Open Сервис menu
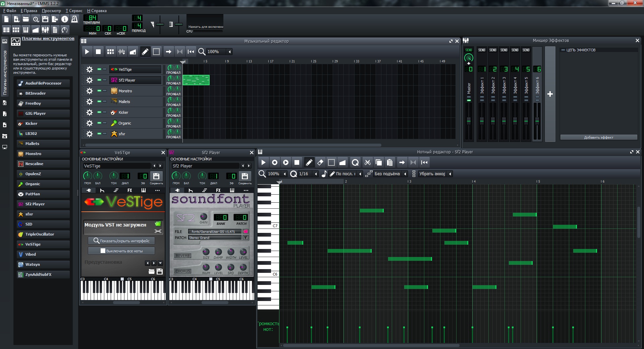The width and height of the screenshot is (644, 349). coord(74,11)
